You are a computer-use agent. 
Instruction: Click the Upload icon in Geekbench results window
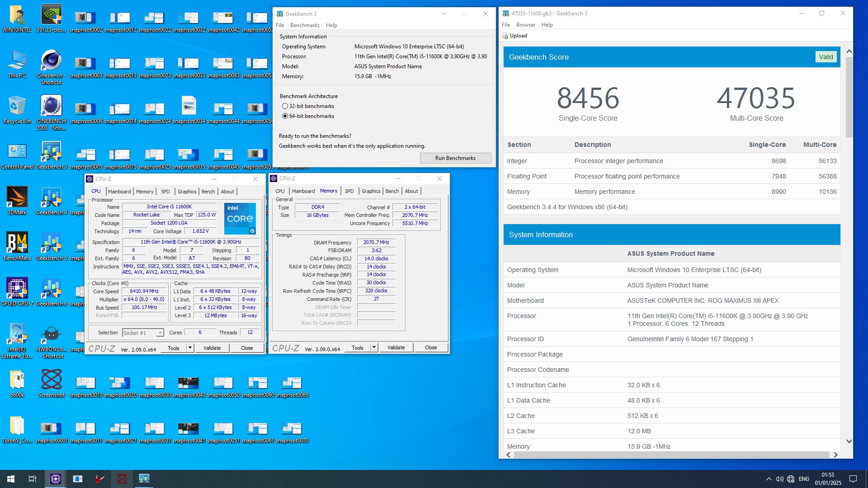click(x=505, y=36)
